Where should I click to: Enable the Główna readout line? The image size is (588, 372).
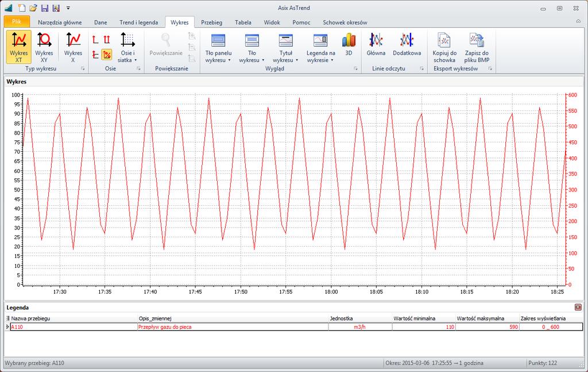pos(376,45)
